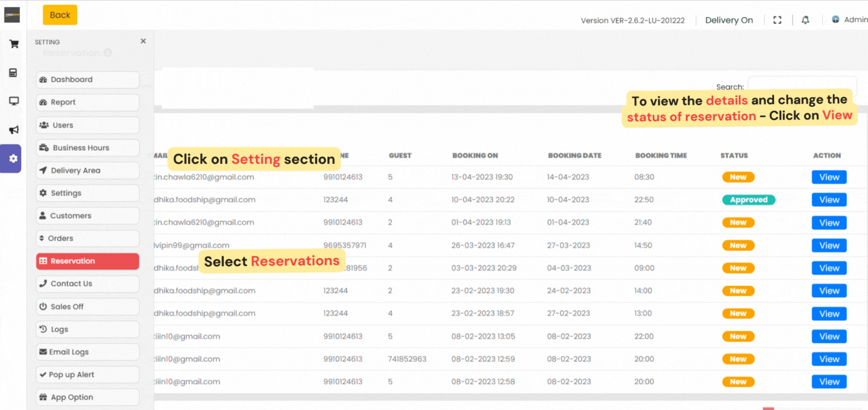
Task: Click the monitor display sidebar icon
Action: click(13, 101)
